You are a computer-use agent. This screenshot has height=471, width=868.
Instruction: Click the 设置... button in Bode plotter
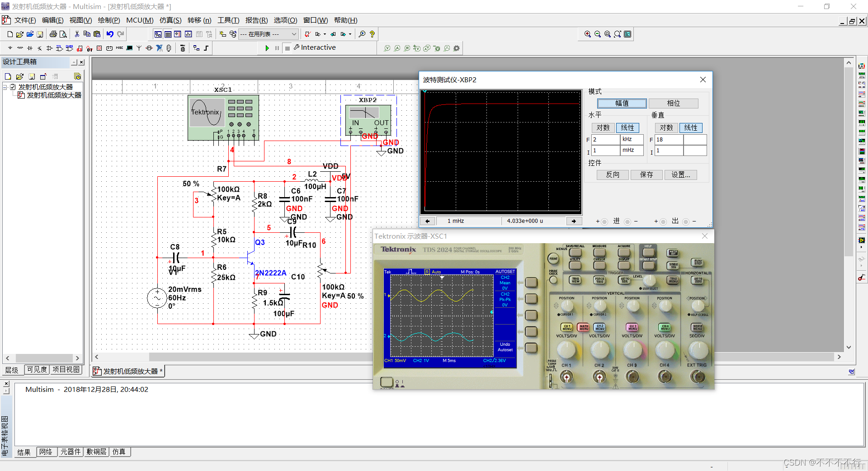[680, 175]
